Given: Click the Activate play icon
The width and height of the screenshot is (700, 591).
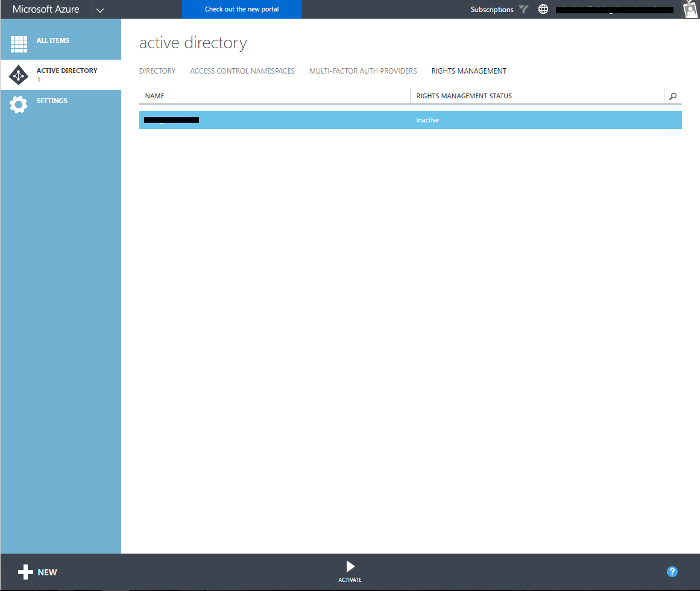Looking at the screenshot, I should coord(350,566).
